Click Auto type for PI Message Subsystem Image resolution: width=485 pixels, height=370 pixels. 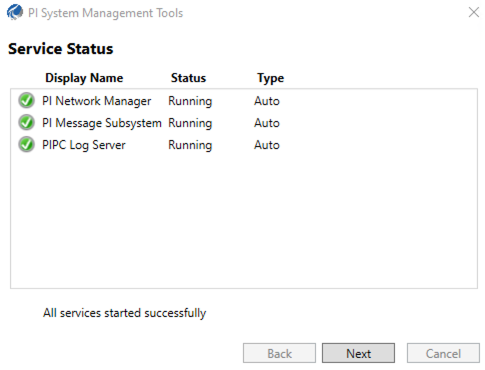(x=267, y=123)
